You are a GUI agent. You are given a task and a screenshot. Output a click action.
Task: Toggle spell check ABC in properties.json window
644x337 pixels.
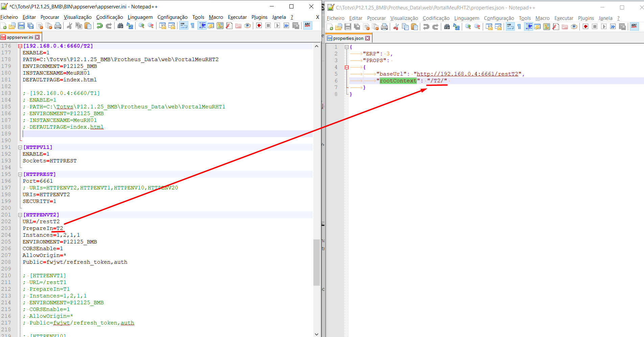tap(634, 27)
